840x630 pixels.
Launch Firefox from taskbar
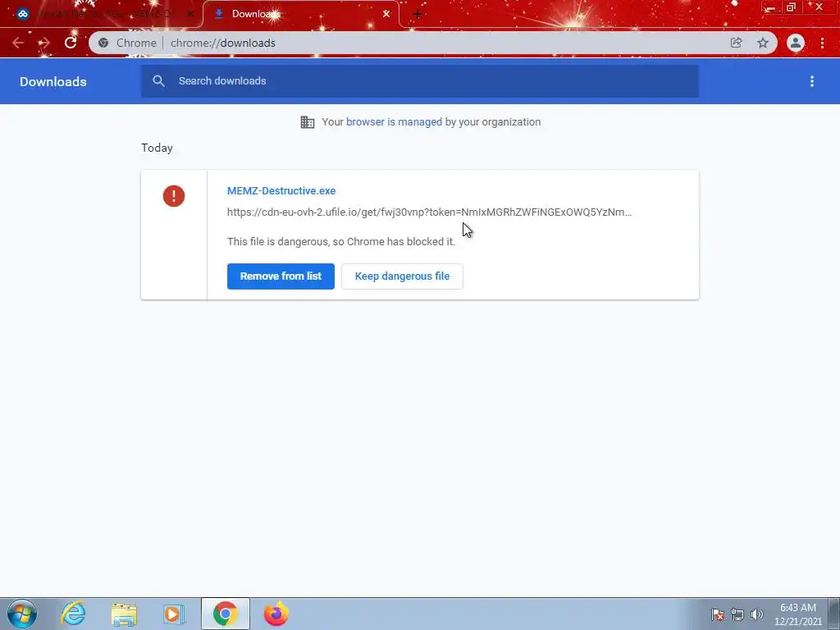point(276,614)
